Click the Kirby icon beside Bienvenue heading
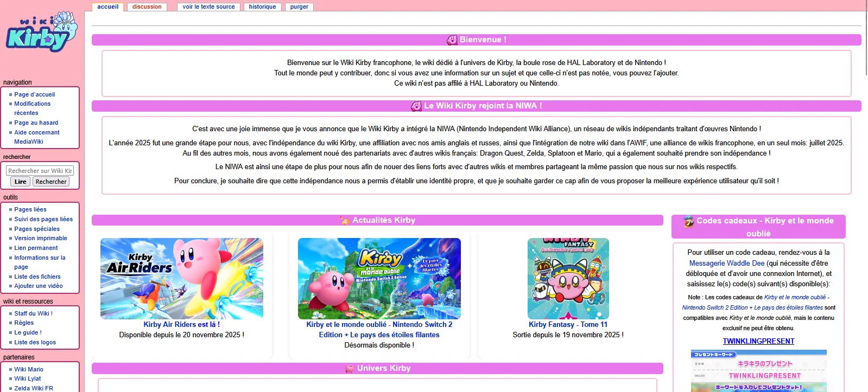The height and width of the screenshot is (392, 868). pyautogui.click(x=452, y=40)
